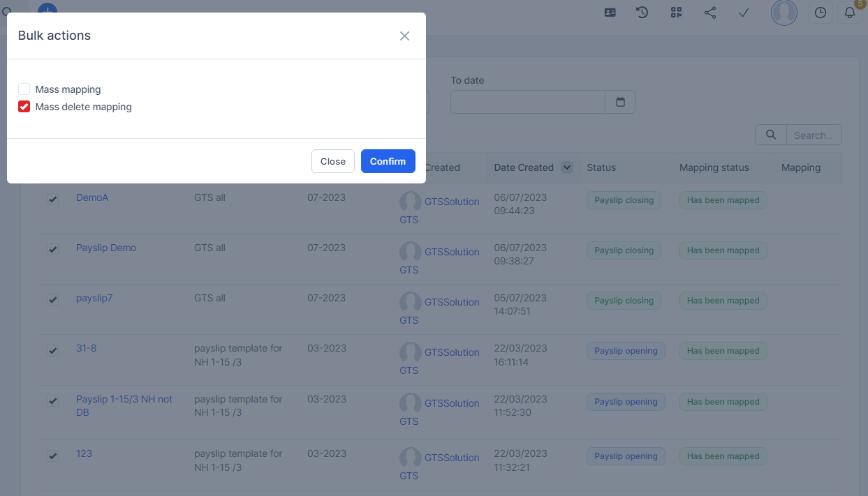868x496 pixels.
Task: Click the clock timesheet icon
Action: click(821, 13)
